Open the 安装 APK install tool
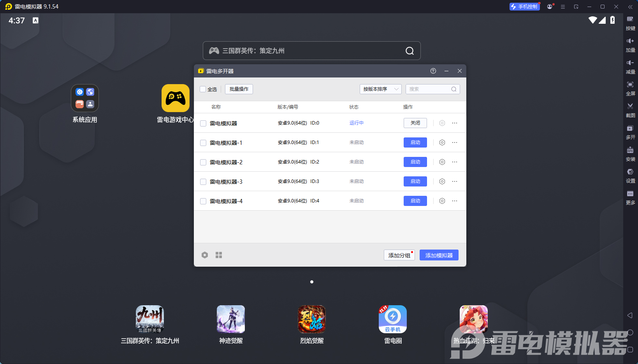 coord(630,154)
